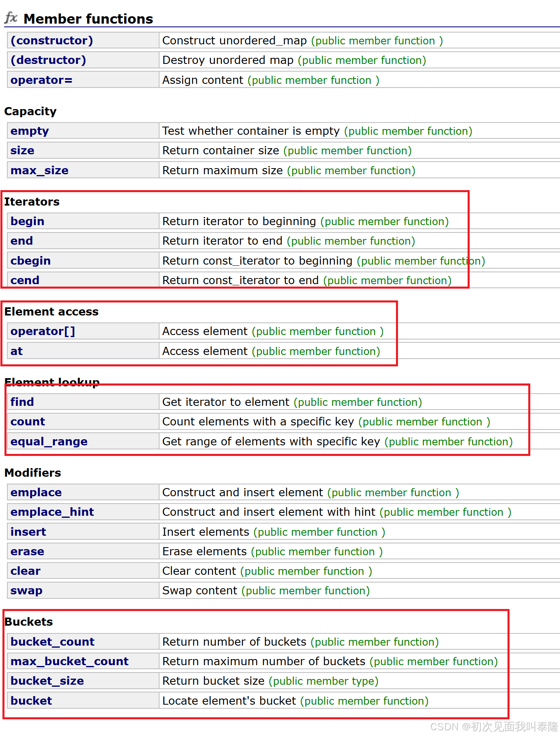Image resolution: width=560 pixels, height=736 pixels.
Task: Click 'Locate element's bucket' description
Action: tap(229, 701)
